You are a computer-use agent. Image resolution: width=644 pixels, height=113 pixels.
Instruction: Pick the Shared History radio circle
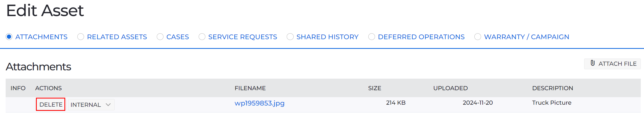[x=290, y=37]
